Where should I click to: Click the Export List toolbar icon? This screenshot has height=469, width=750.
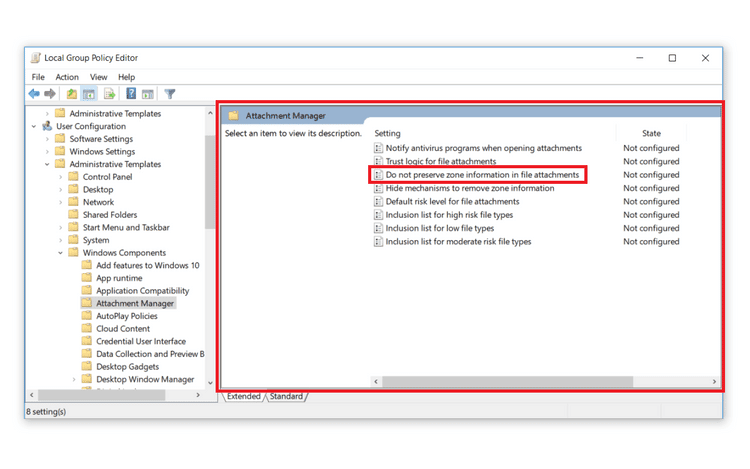110,94
